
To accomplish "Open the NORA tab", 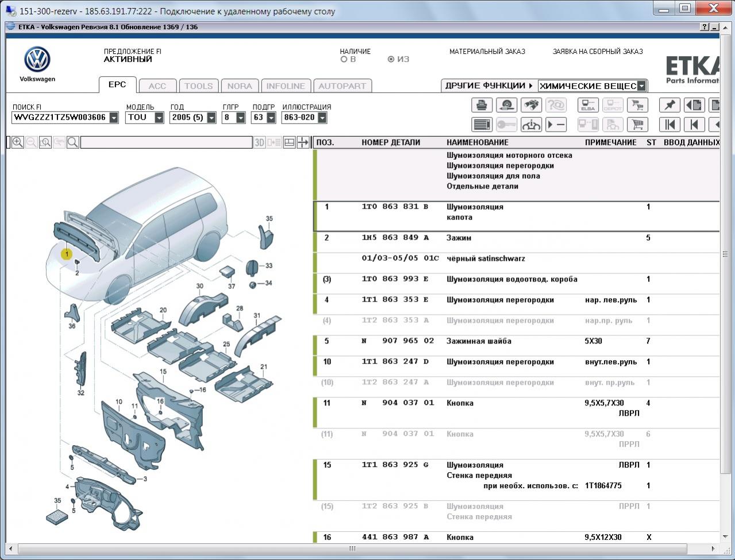I will pyautogui.click(x=240, y=86).
